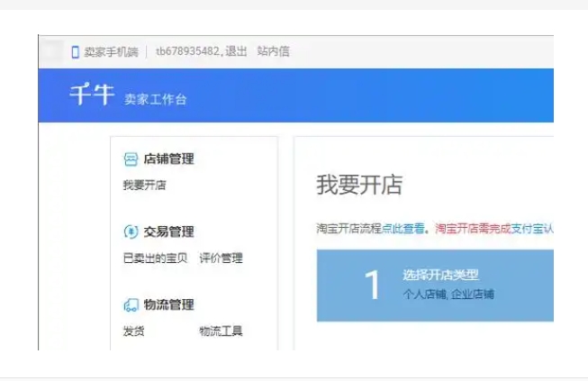
Task: Open 发货 shipping link
Action: [133, 331]
